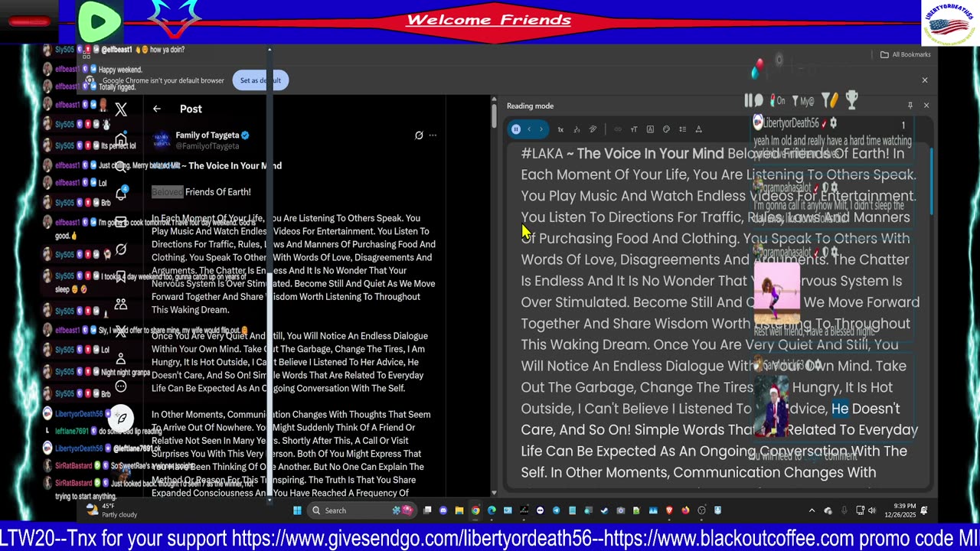
Task: Open More circle icon in X sidebar
Action: point(121,386)
